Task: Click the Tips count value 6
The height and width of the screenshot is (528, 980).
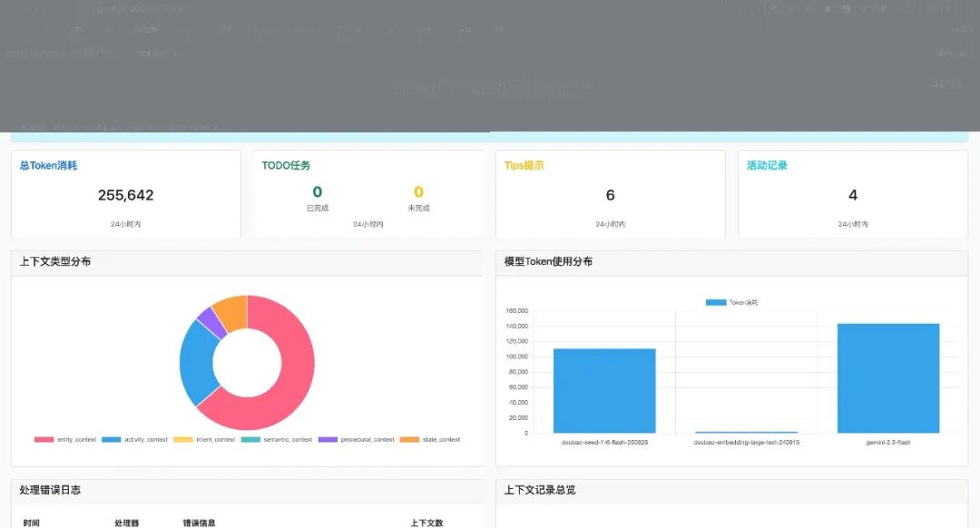Action: 610,195
